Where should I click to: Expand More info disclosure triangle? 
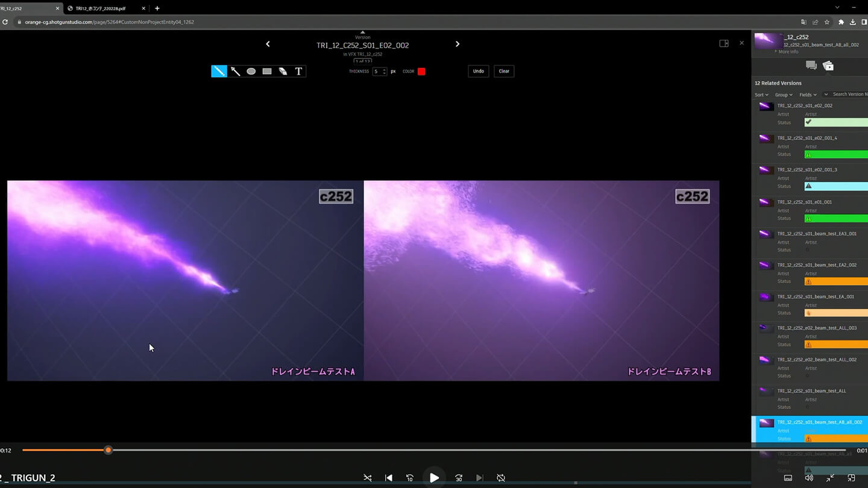(x=776, y=52)
